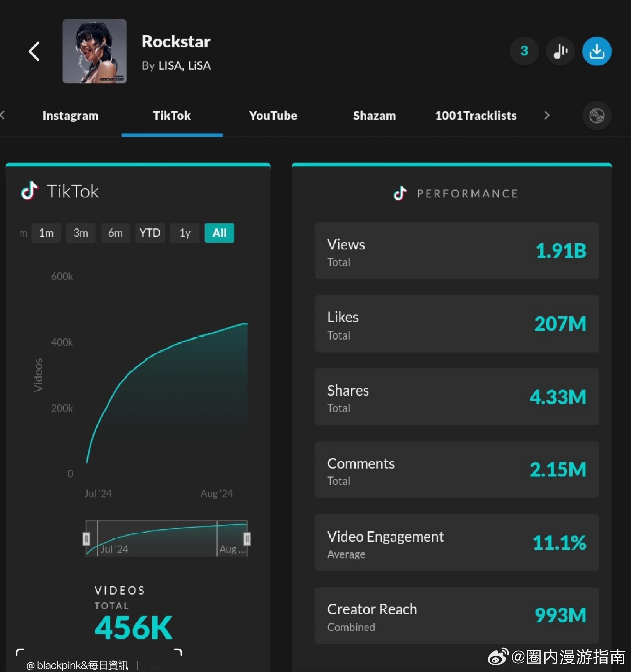Click the Video Engagement 11.1% card

pos(457,543)
